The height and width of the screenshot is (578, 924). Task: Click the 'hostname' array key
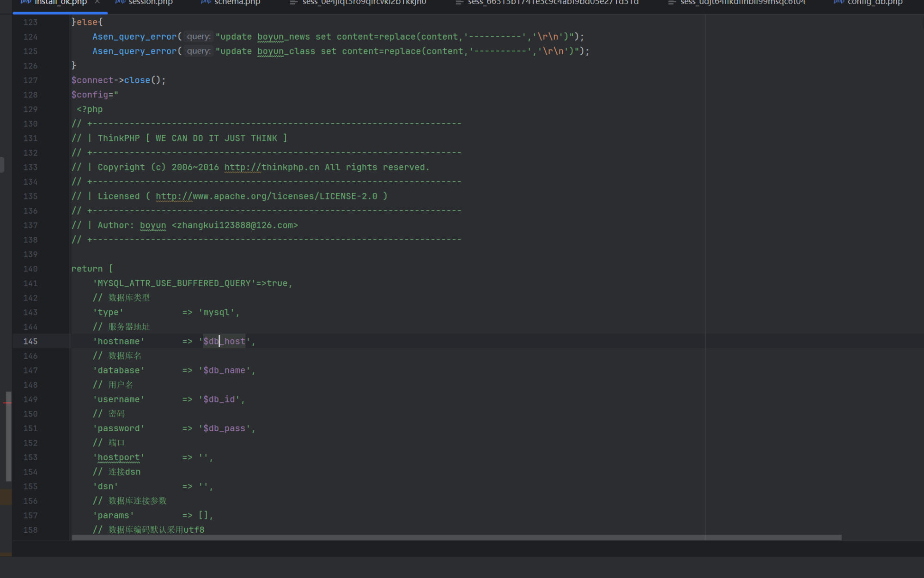click(x=119, y=341)
